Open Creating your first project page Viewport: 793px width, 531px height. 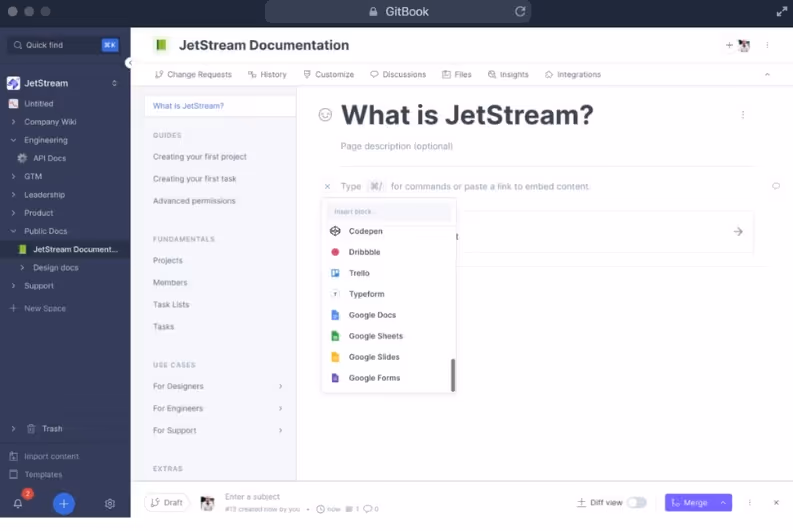pyautogui.click(x=200, y=157)
